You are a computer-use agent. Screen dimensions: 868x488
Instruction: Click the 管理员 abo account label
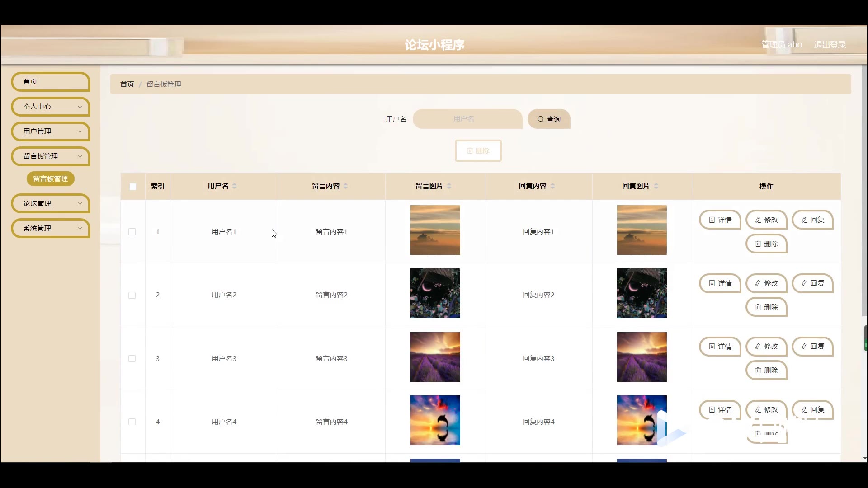[782, 45]
